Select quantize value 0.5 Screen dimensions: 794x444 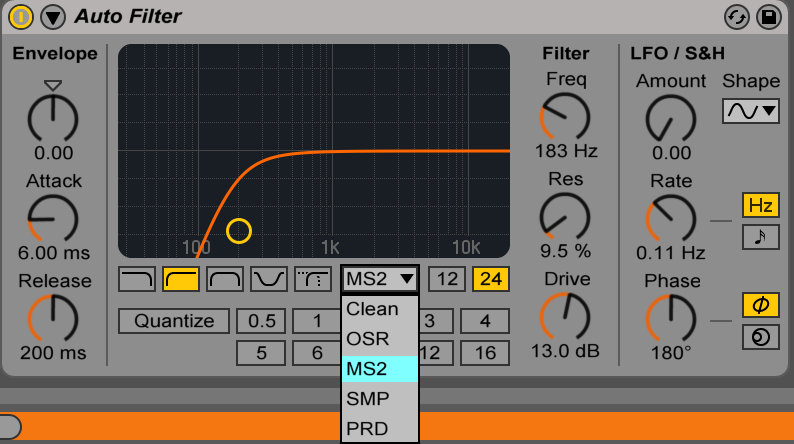[x=261, y=321]
